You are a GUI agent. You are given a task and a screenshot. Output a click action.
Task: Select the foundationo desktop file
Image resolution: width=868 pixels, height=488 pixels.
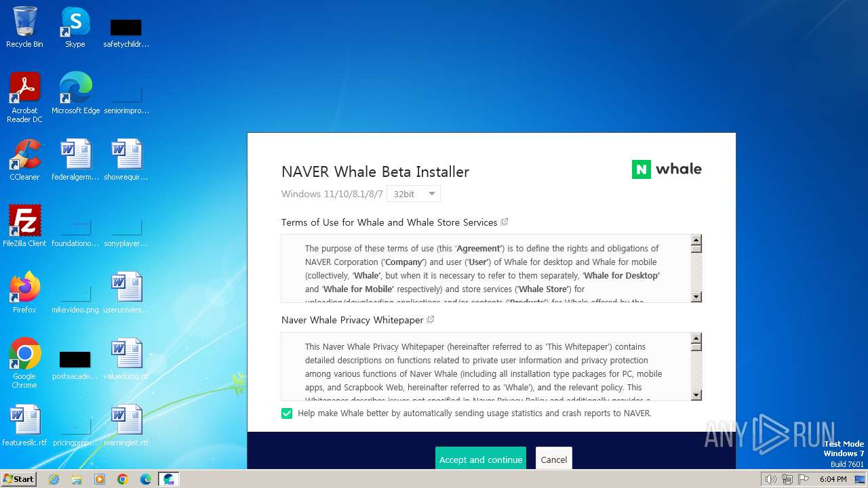pos(75,232)
